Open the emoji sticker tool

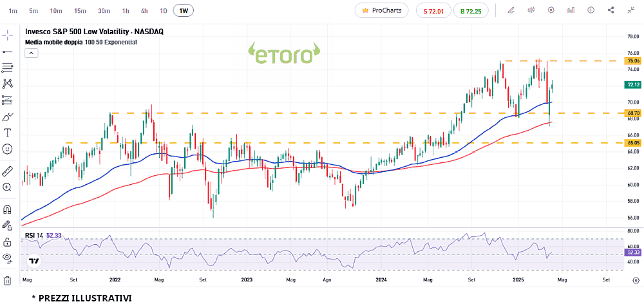pos(8,149)
